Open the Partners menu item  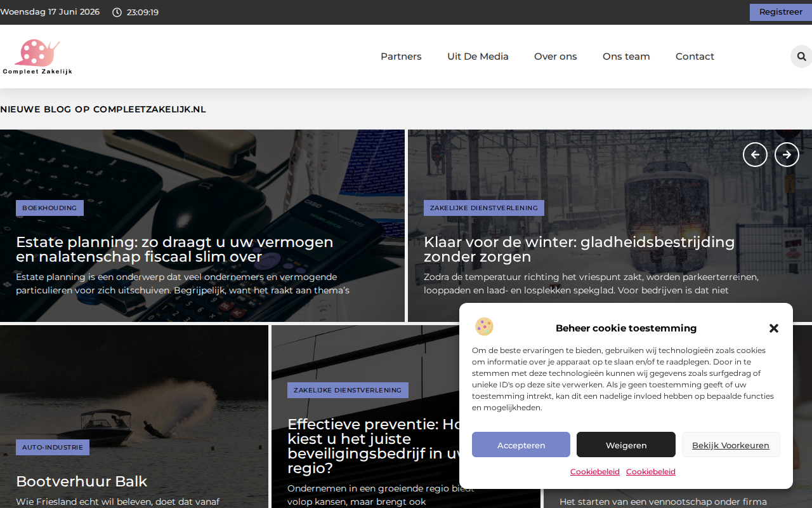(401, 57)
